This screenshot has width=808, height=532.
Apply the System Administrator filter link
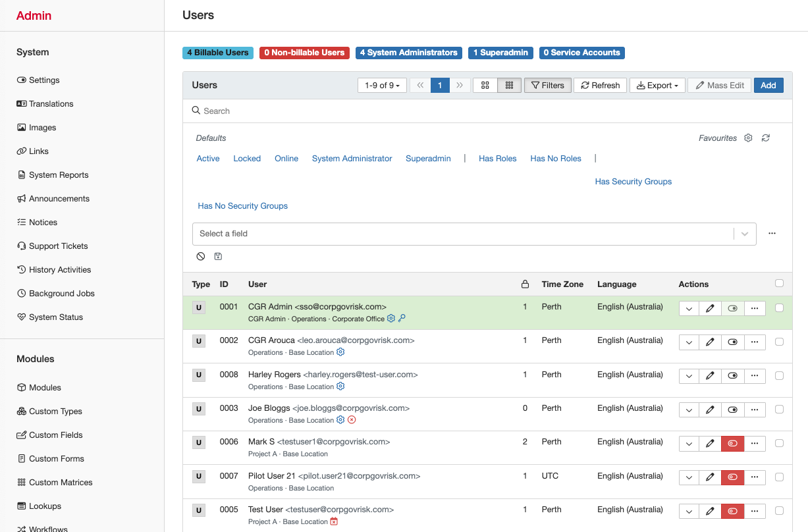352,159
